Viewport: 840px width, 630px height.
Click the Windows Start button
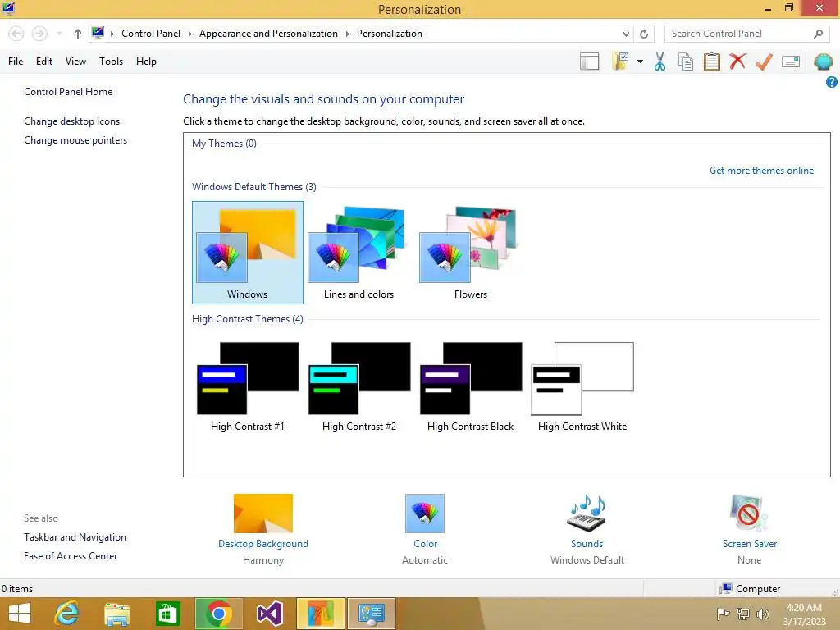coord(20,614)
